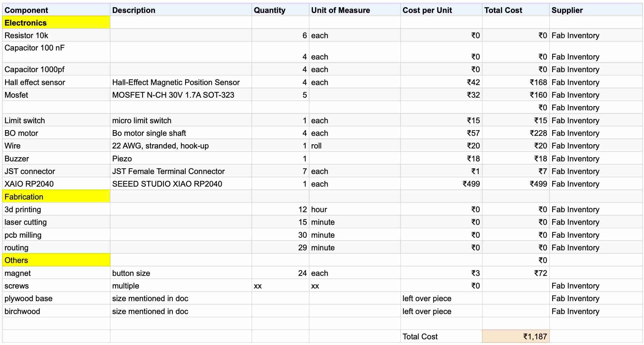Select the multiple description cell

pos(181,285)
